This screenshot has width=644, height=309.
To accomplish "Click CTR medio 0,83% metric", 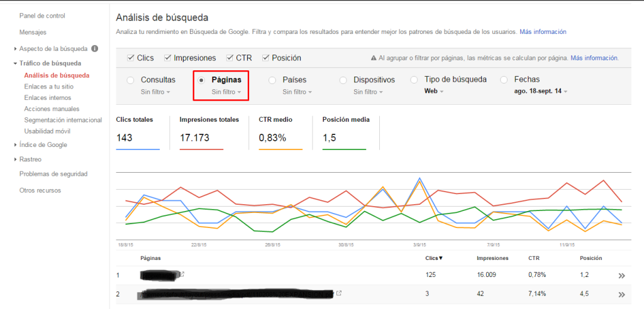I will (280, 133).
